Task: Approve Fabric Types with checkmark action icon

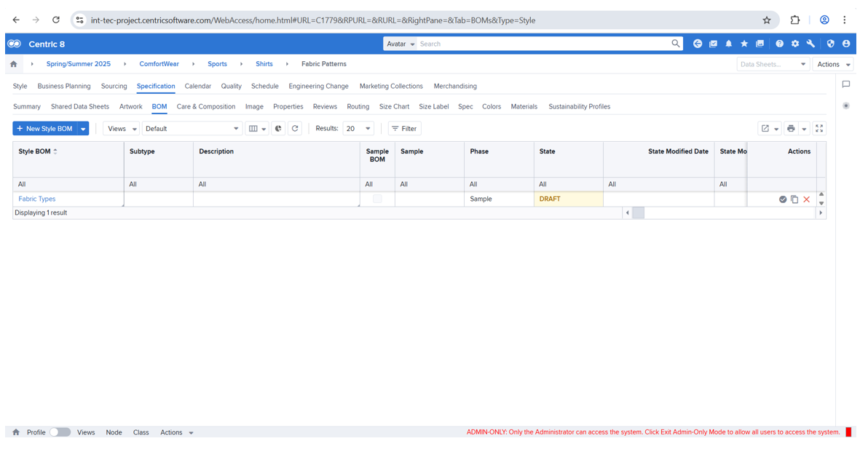Action: (783, 199)
